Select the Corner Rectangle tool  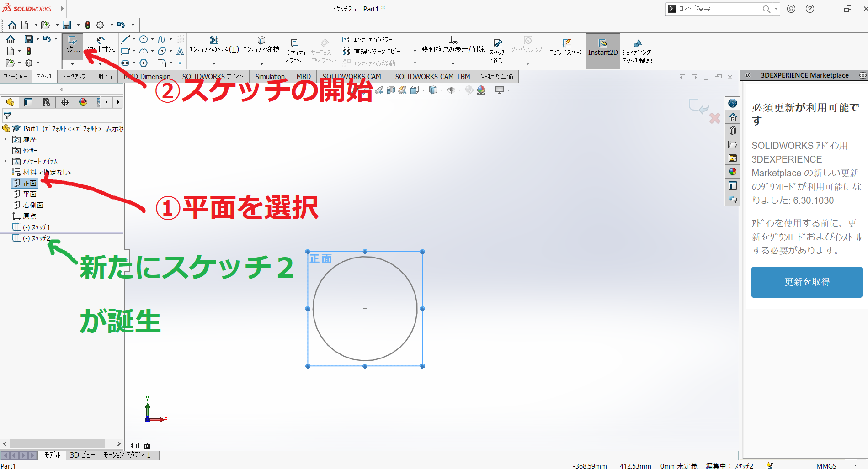pyautogui.click(x=125, y=51)
